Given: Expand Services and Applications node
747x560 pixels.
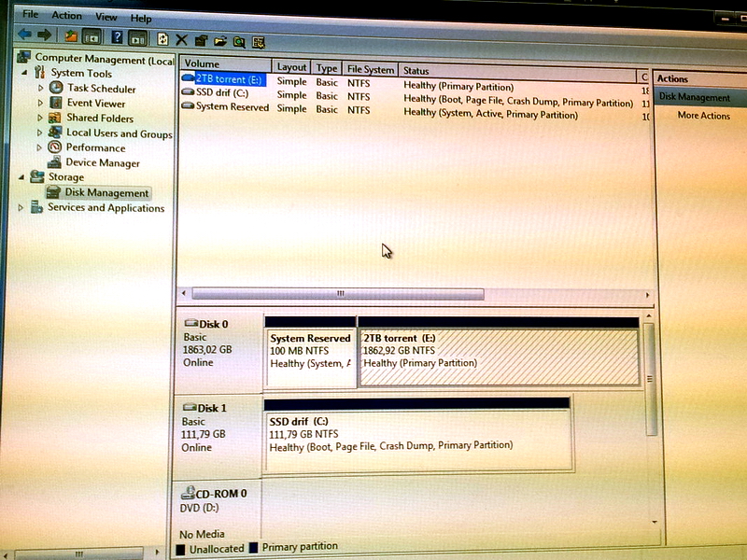Looking at the screenshot, I should coord(22,208).
